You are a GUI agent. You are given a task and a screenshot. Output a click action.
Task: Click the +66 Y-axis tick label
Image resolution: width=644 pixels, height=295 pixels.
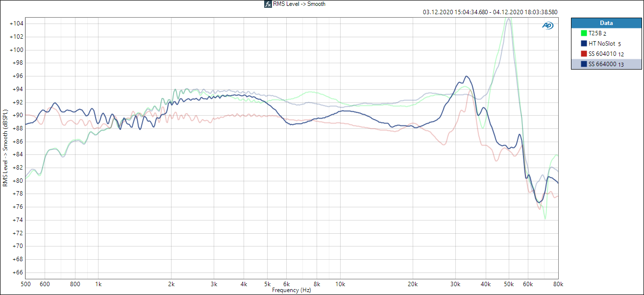click(17, 272)
